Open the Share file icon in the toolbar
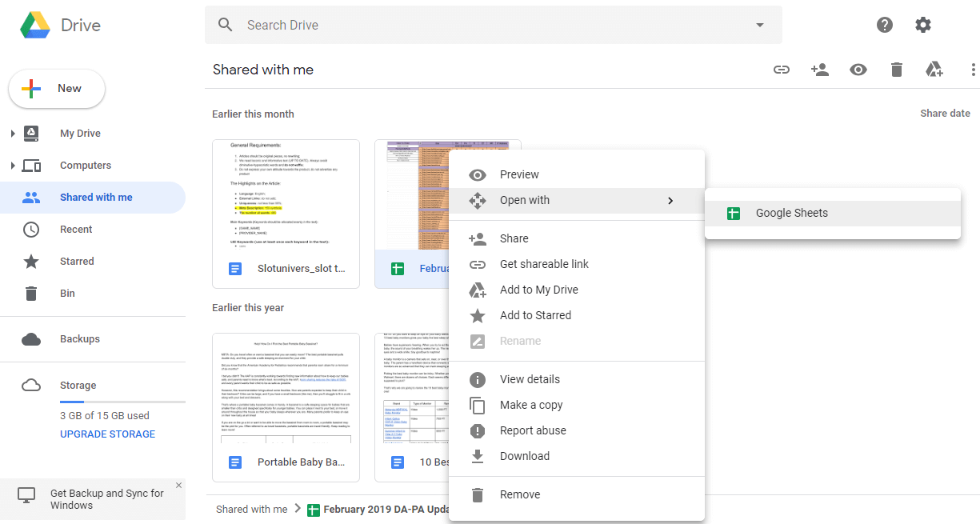 (x=819, y=70)
